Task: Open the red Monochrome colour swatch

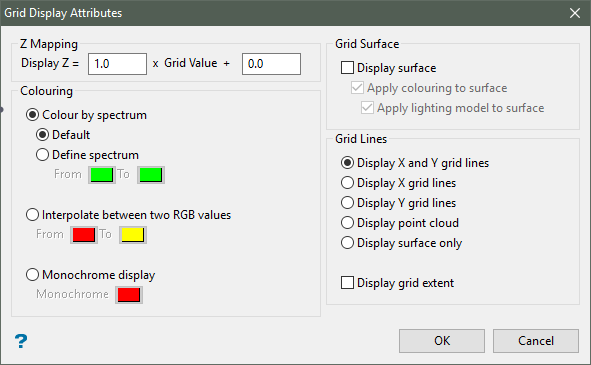Action: coord(129,295)
